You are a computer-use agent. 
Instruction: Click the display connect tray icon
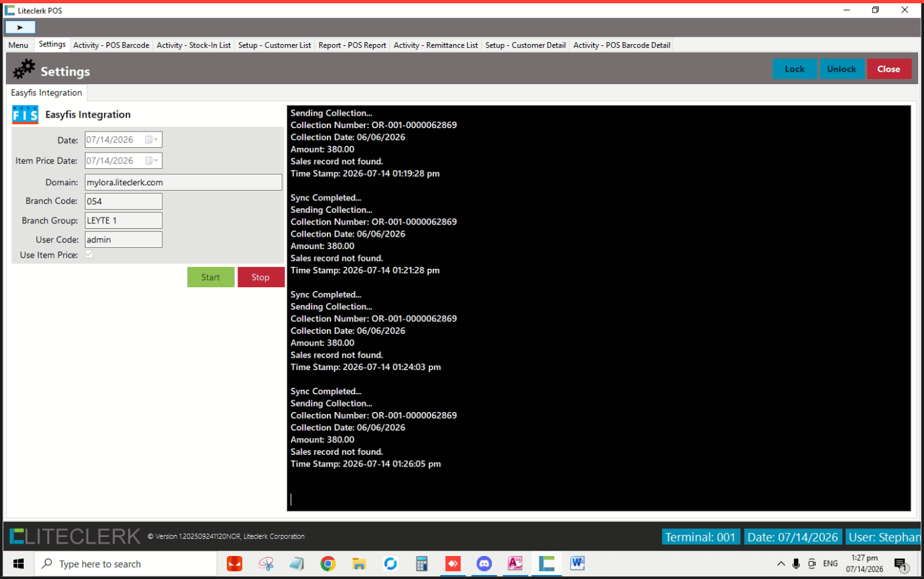click(x=812, y=564)
